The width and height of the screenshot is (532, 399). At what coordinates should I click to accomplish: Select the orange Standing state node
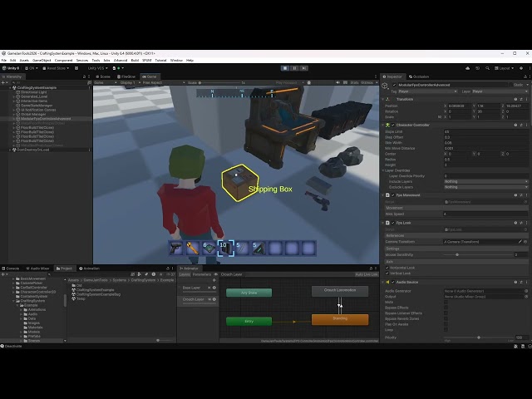point(340,319)
